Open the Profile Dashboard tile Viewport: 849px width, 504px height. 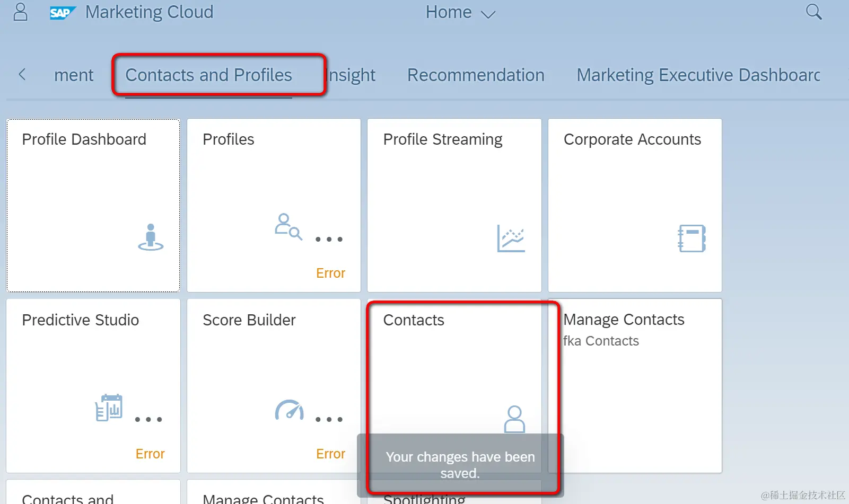[x=93, y=205]
